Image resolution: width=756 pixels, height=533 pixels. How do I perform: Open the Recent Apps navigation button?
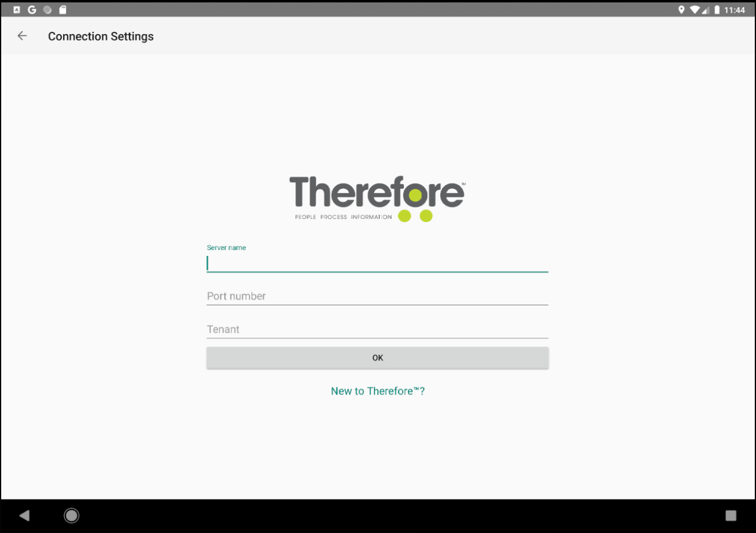(x=731, y=515)
